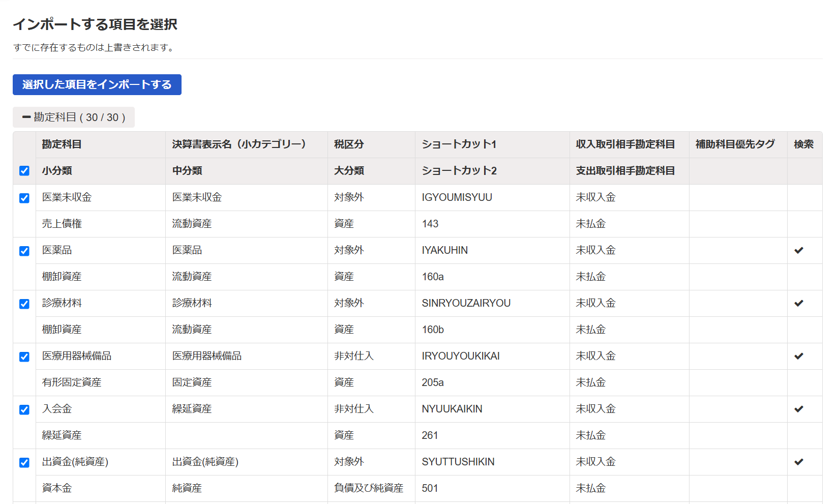Screen dimensions: 838x504
Task: Click the shortcut value 160a
Action: (x=433, y=277)
